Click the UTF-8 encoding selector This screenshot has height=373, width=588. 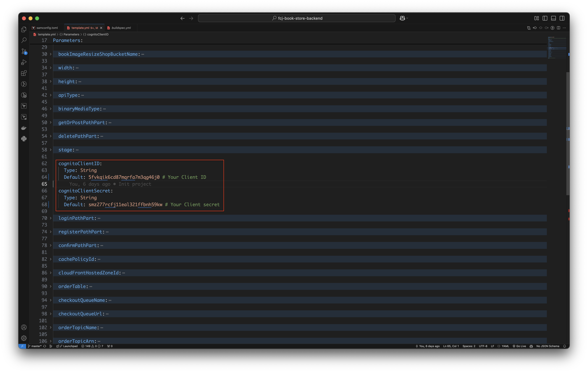[x=483, y=346]
